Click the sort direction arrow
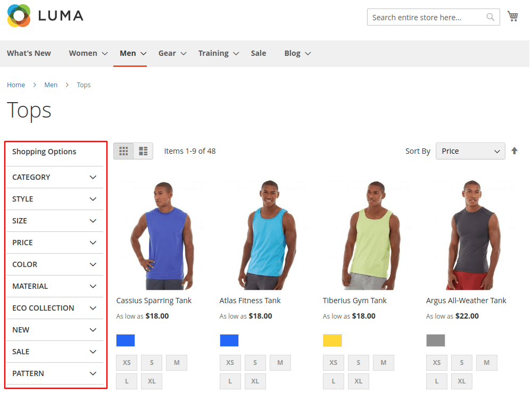 pyautogui.click(x=514, y=151)
